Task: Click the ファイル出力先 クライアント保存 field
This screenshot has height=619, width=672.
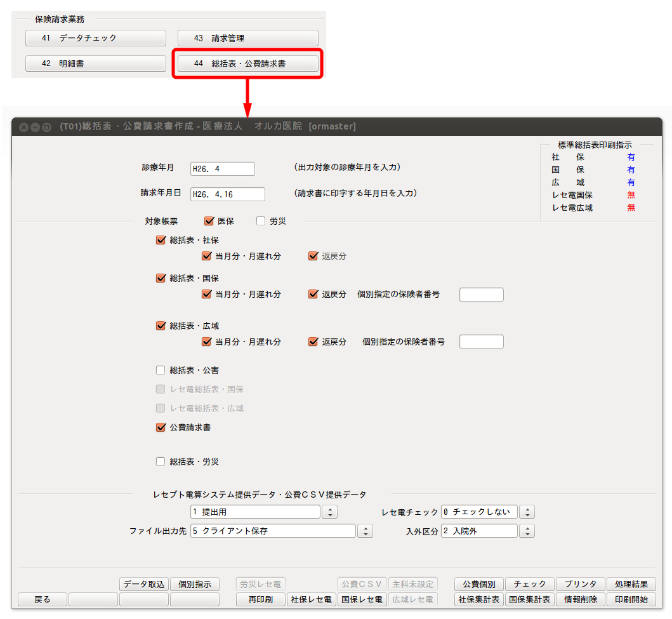Action: click(x=273, y=531)
